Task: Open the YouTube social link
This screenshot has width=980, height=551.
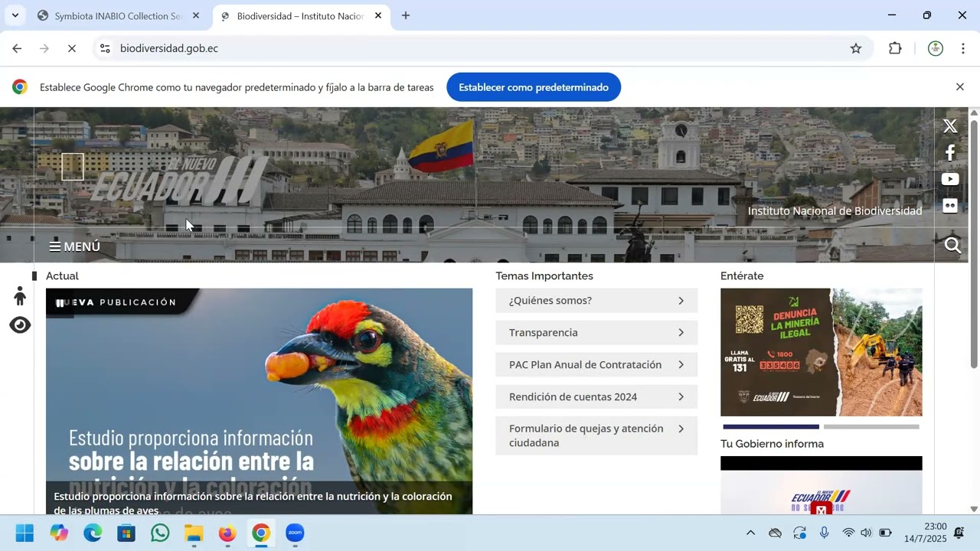Action: (x=950, y=179)
